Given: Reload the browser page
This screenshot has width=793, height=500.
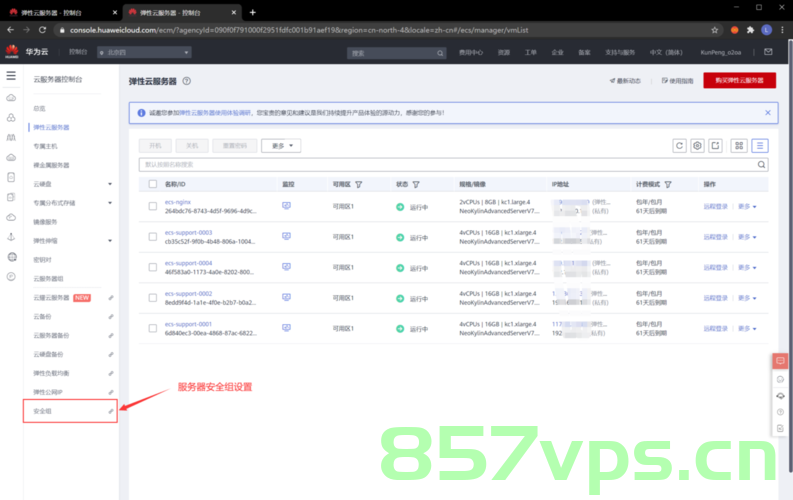Looking at the screenshot, I should point(42,30).
